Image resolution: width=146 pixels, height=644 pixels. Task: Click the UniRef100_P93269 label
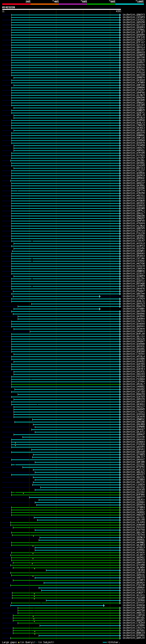134,376
